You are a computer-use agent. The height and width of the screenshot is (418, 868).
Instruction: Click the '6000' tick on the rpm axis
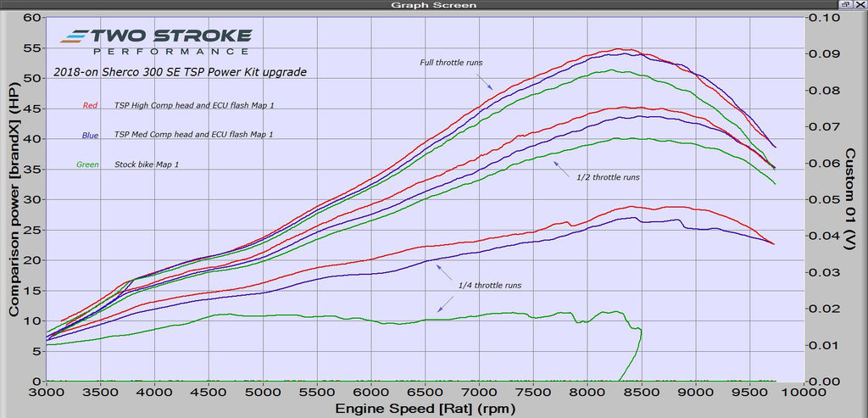coord(371,393)
